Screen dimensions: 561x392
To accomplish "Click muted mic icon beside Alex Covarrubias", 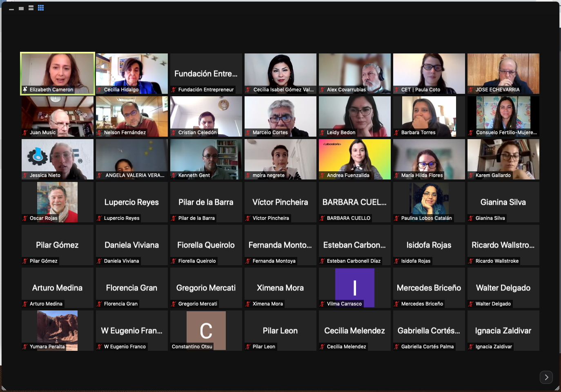I will click(322, 90).
